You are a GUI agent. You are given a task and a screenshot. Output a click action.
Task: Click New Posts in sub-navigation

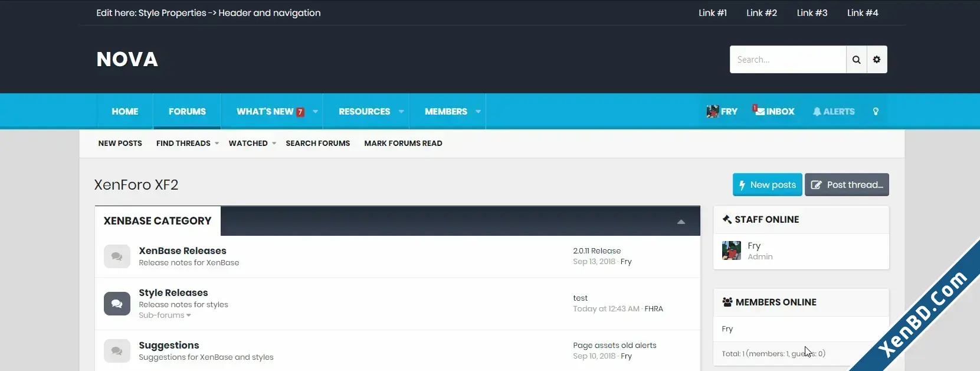coord(120,144)
